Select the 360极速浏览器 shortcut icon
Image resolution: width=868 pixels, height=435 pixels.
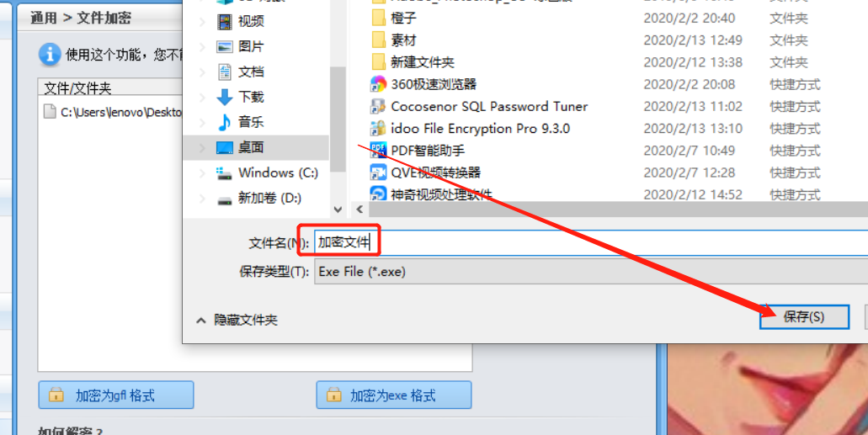(x=378, y=84)
